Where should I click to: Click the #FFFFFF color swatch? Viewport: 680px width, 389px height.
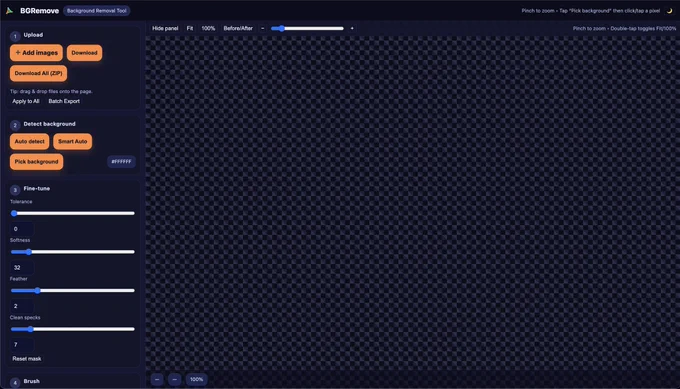click(x=121, y=162)
